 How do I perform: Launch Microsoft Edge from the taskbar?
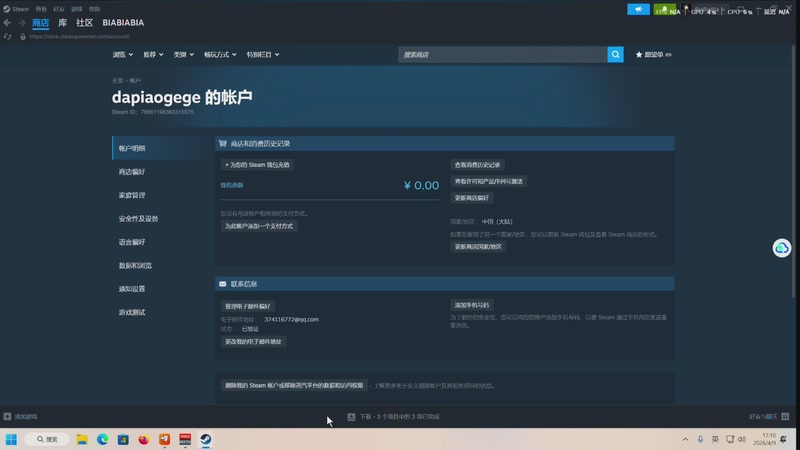pyautogui.click(x=103, y=439)
